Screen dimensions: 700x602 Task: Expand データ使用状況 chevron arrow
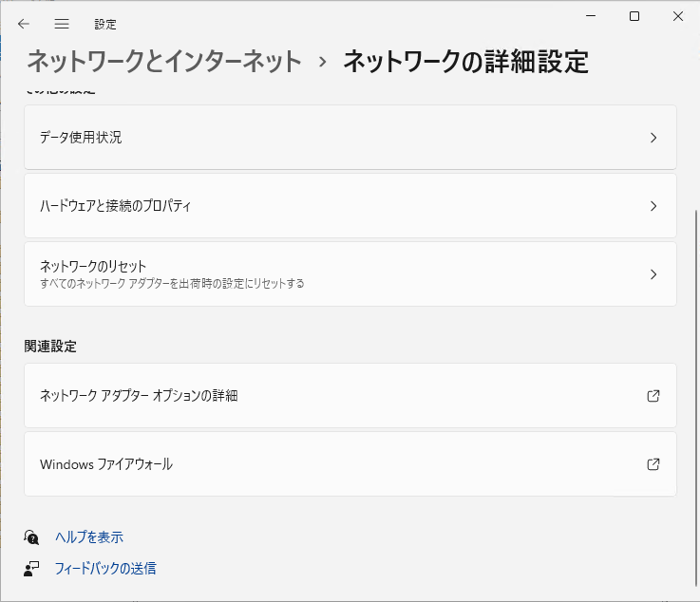[x=653, y=138]
